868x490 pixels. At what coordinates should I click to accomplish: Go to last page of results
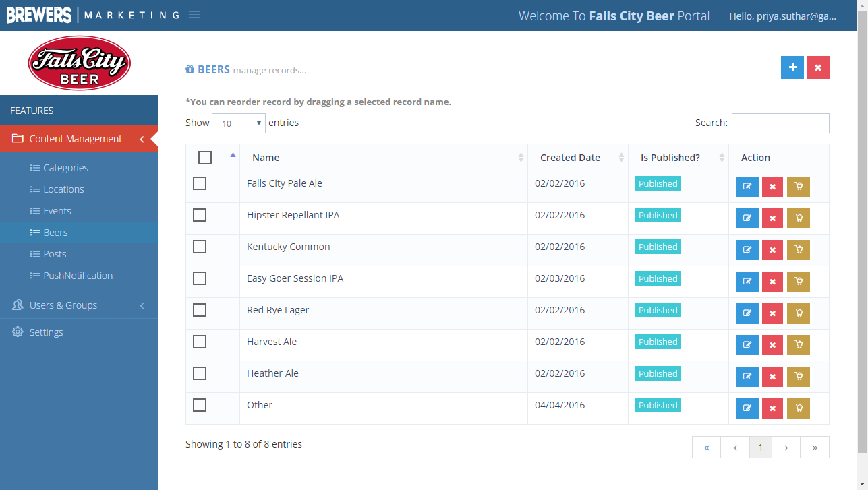815,448
